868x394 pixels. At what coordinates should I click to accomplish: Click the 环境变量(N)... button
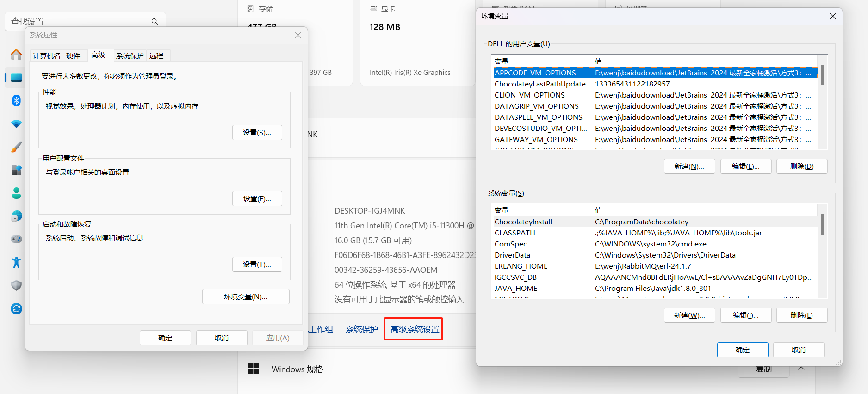pos(246,297)
